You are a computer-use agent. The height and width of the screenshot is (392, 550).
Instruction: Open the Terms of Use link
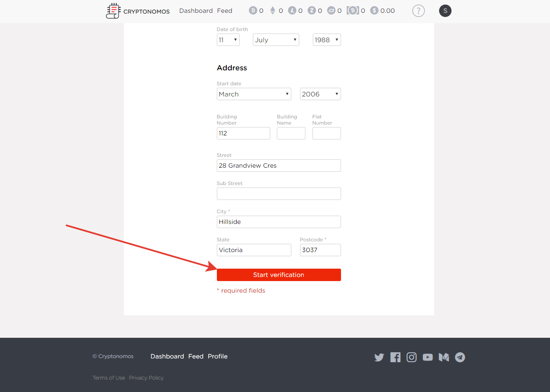(x=109, y=378)
